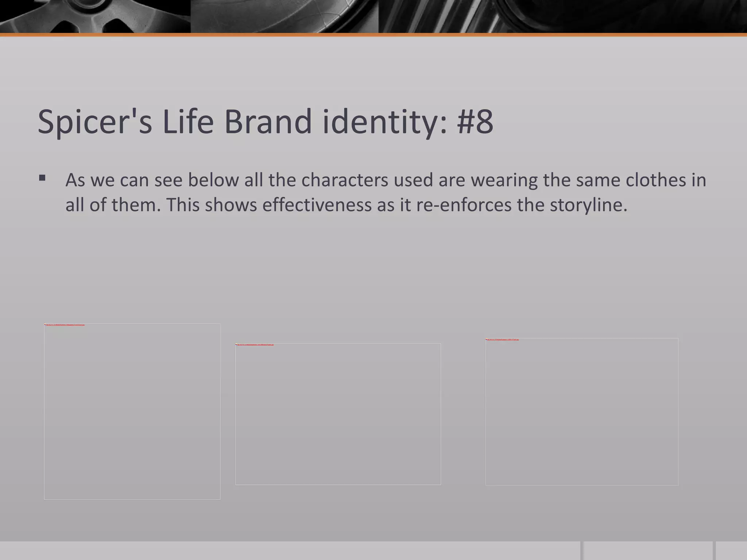The image size is (747, 560).
Task: Click the broken image icon of the Magazine Front Cover placeholder
Action: (45, 324)
